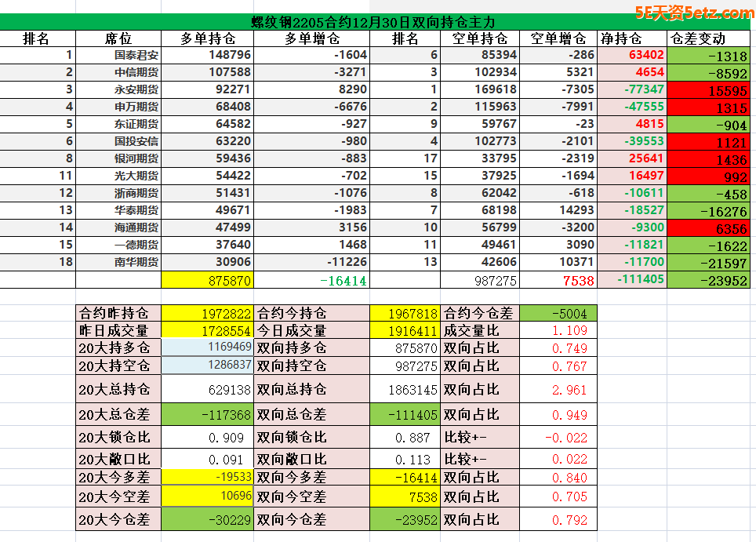Select the 成交量比 value 1.109
This screenshot has width=756, height=542.
click(x=558, y=331)
